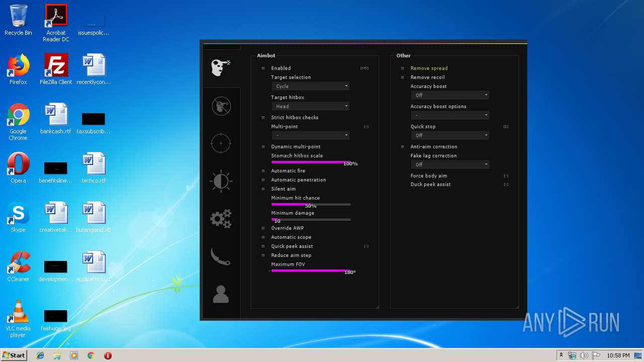Open the player list person tab

coord(221,294)
